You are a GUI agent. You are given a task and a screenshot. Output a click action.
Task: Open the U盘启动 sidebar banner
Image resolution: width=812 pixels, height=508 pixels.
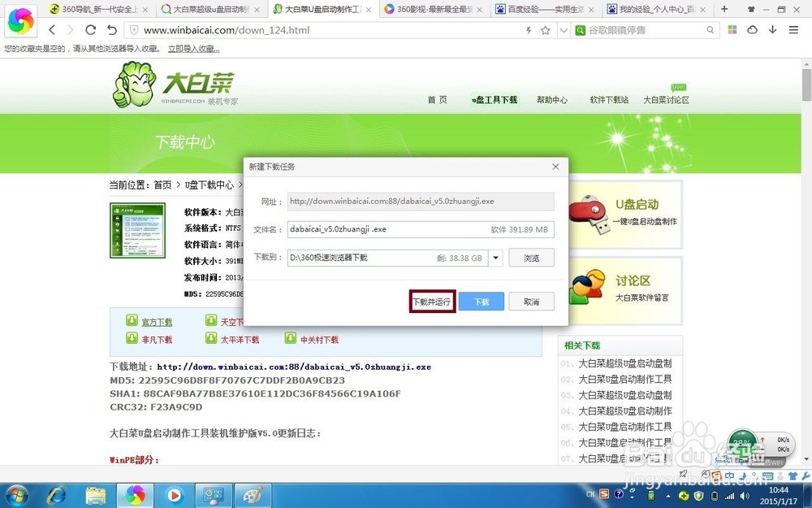point(625,215)
